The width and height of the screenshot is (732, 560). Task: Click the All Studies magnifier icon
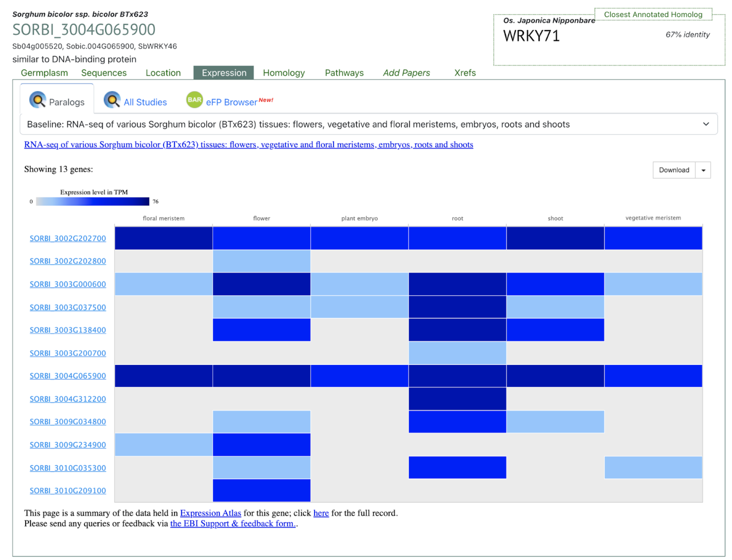click(112, 100)
